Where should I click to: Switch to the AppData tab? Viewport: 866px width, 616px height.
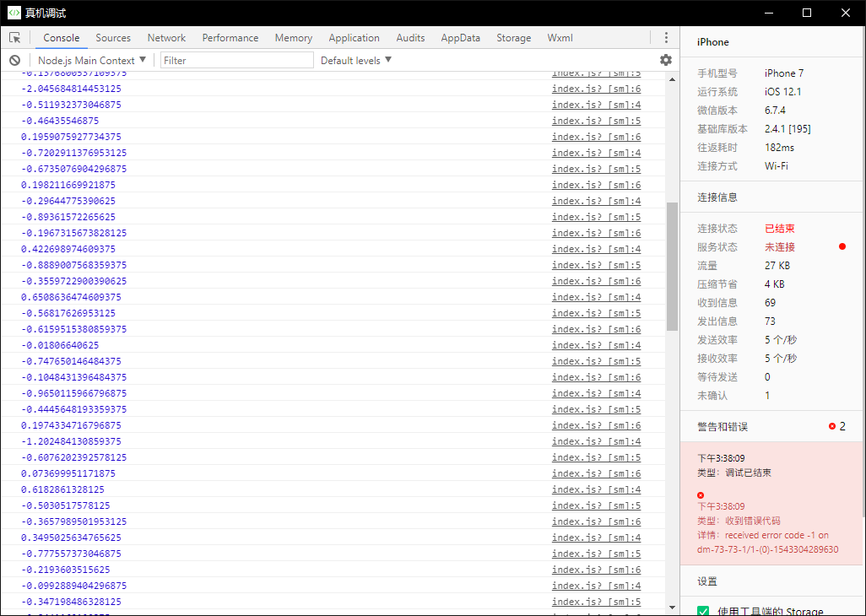[460, 38]
